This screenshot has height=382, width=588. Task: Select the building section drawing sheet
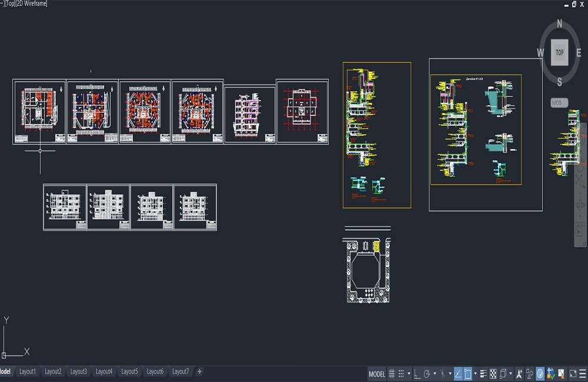(250, 115)
